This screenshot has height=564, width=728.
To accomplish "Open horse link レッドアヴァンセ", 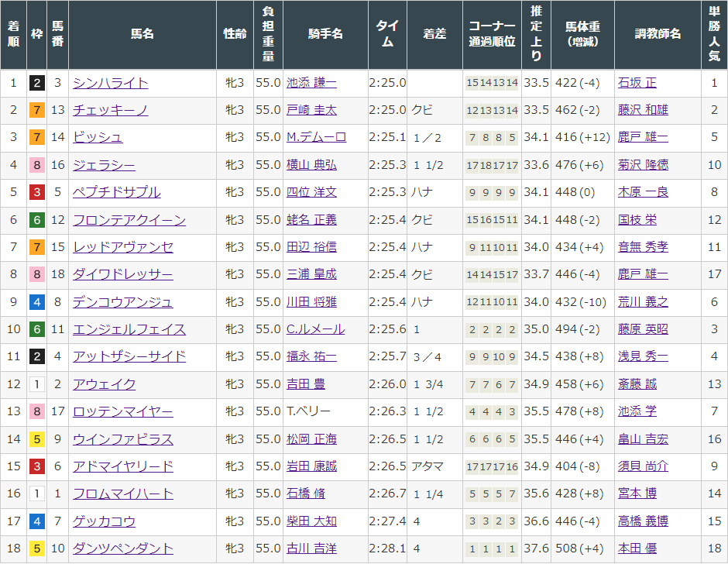I will tap(123, 247).
